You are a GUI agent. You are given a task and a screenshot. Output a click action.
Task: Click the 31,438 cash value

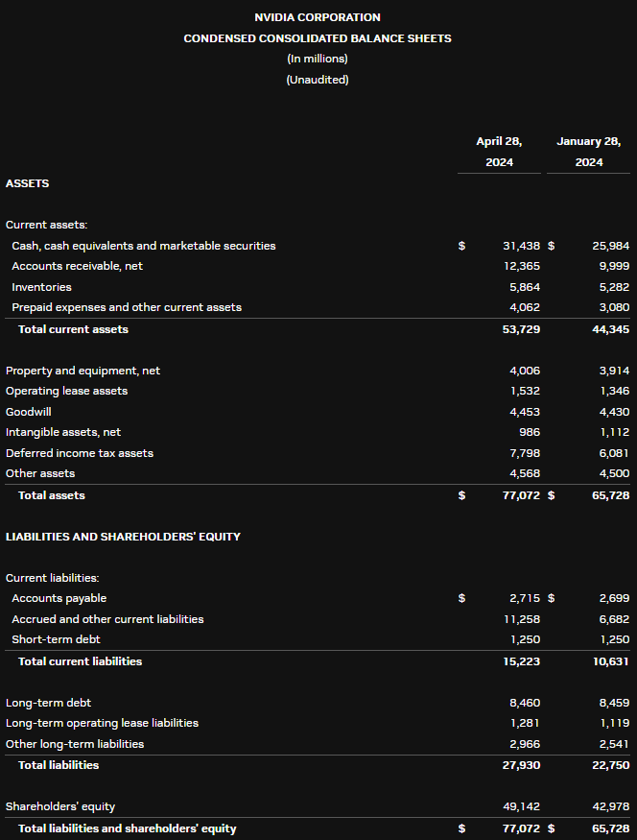point(521,246)
